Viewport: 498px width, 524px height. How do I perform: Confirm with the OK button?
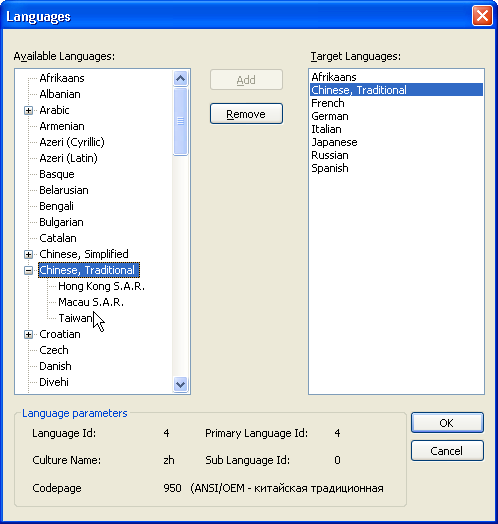[x=447, y=423]
